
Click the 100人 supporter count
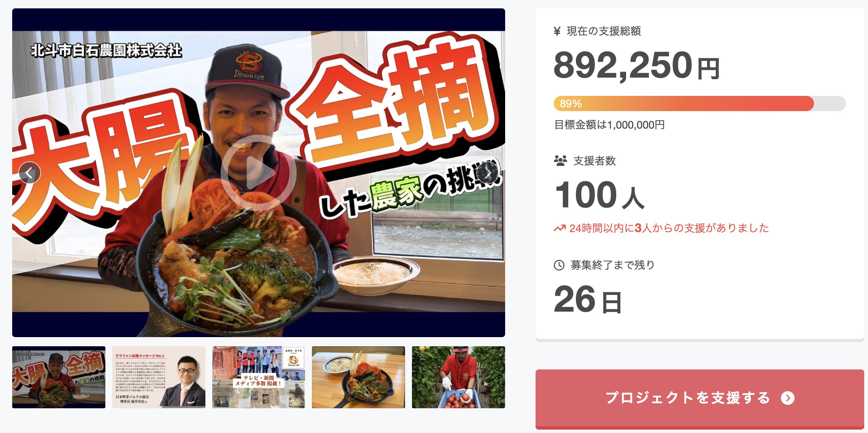coord(599,195)
